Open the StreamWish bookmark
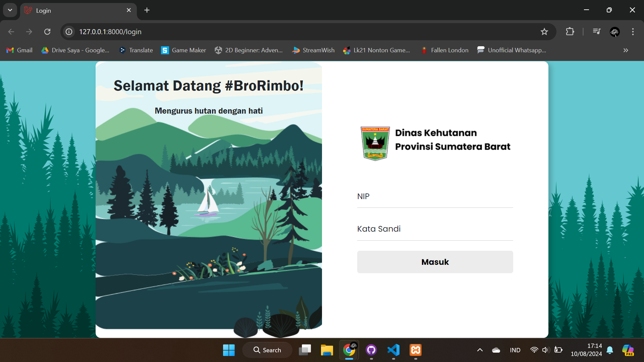This screenshot has height=362, width=644. [313, 50]
